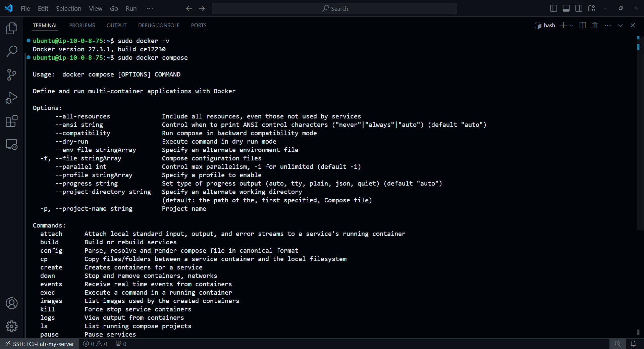Viewport: 644px width, 349px height.
Task: Collapse the panel with the chevron
Action: click(620, 25)
